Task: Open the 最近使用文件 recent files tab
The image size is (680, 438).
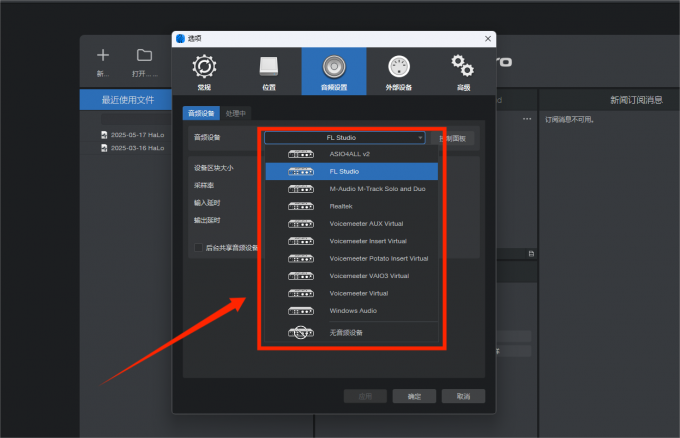Action: point(126,100)
